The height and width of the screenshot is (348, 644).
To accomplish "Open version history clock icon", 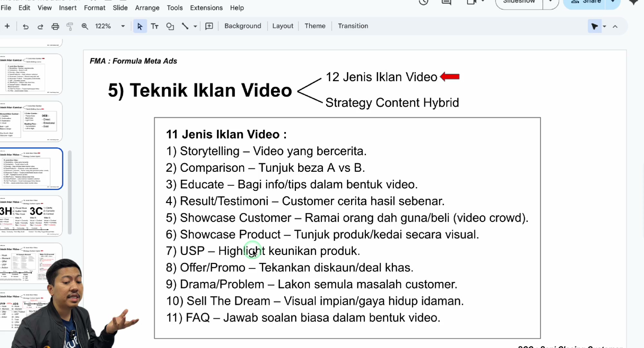I will [424, 2].
